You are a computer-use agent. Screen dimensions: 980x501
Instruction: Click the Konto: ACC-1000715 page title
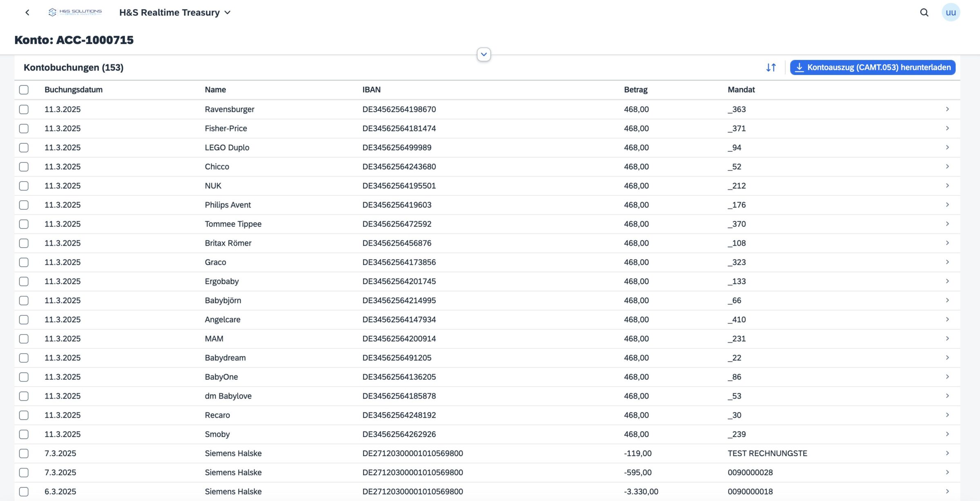tap(74, 40)
